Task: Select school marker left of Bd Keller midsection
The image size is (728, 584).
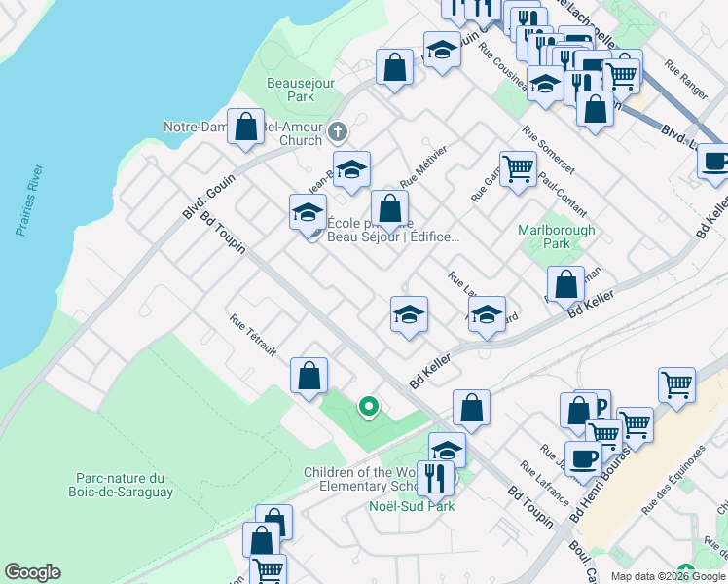Action: pyautogui.click(x=409, y=317)
